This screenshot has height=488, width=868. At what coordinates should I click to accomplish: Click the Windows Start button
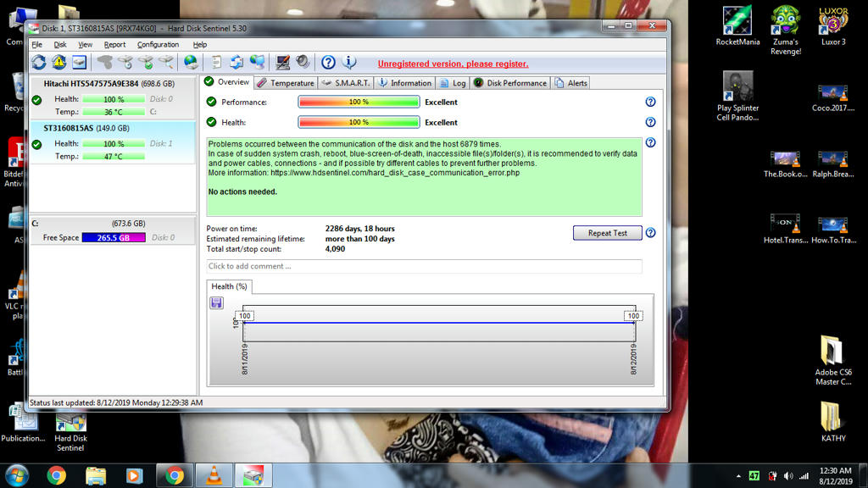pos(17,476)
